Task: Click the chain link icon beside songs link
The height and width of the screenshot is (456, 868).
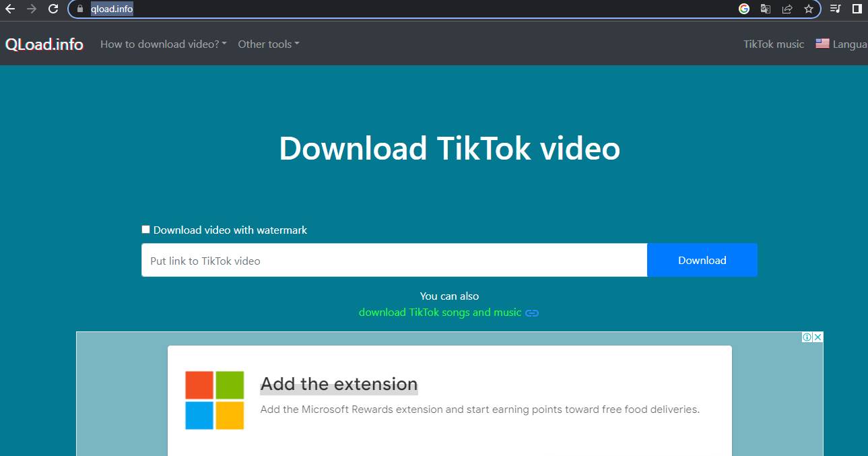Action: (532, 313)
